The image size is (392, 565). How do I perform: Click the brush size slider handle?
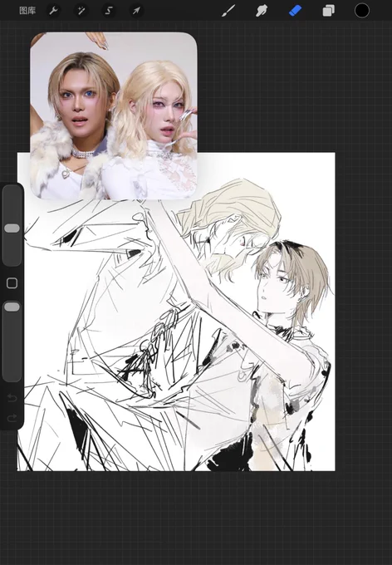[12, 228]
